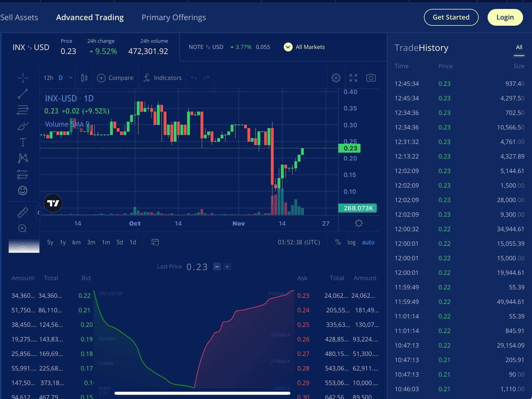Enter fullscreen chart mode
The image size is (532, 399).
pyautogui.click(x=353, y=78)
